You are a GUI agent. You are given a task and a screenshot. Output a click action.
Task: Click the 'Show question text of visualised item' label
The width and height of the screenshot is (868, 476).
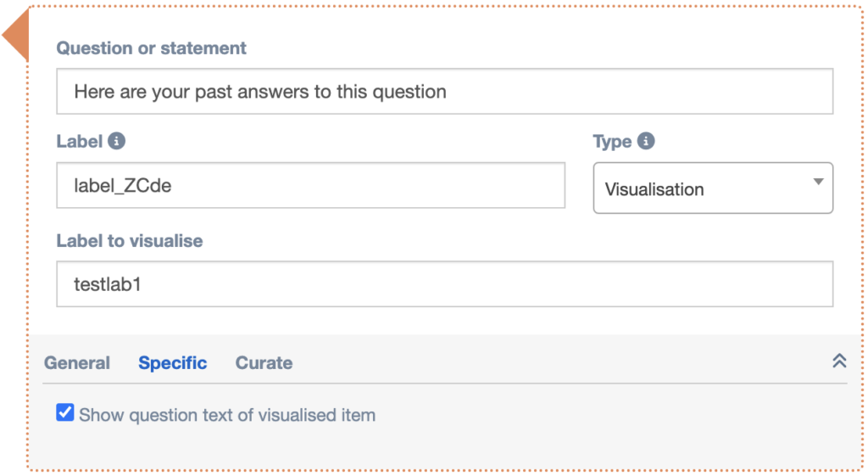pyautogui.click(x=227, y=415)
